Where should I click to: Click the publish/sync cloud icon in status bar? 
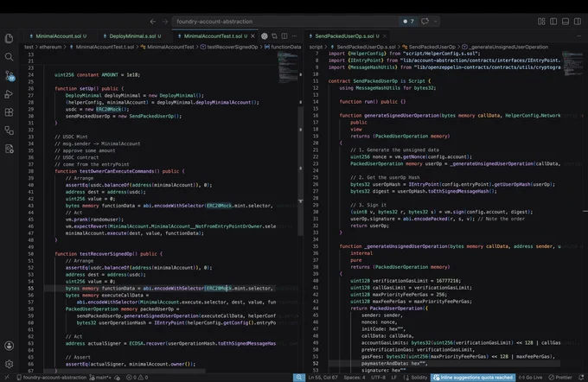click(118, 378)
